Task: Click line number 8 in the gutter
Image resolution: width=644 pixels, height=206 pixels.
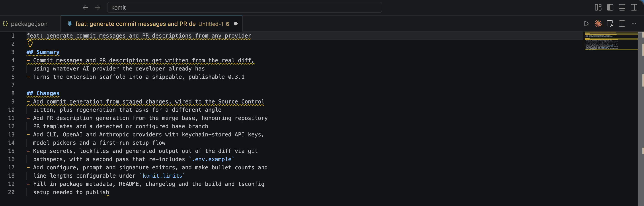Action: (13, 93)
